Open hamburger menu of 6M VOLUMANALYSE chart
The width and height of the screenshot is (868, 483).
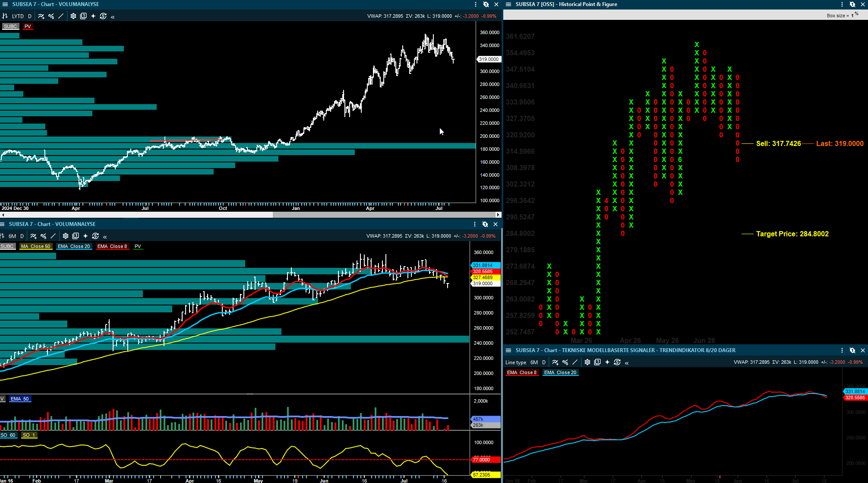click(x=3, y=224)
